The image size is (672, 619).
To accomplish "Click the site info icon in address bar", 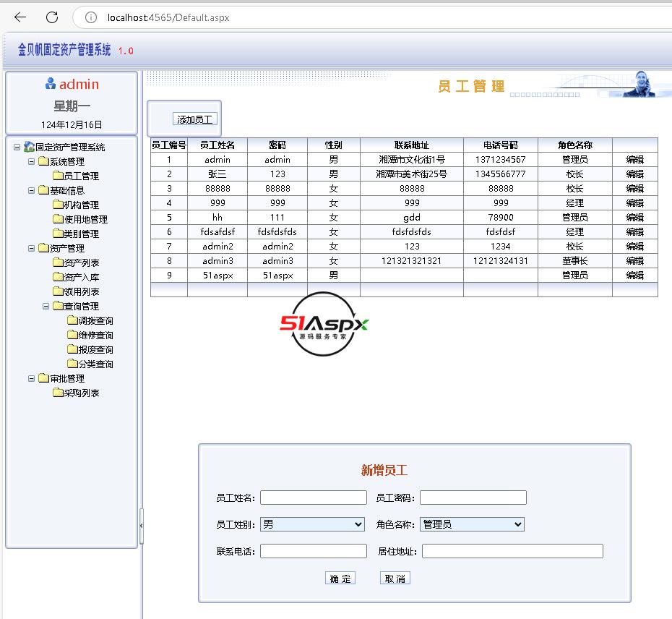I will pyautogui.click(x=91, y=17).
